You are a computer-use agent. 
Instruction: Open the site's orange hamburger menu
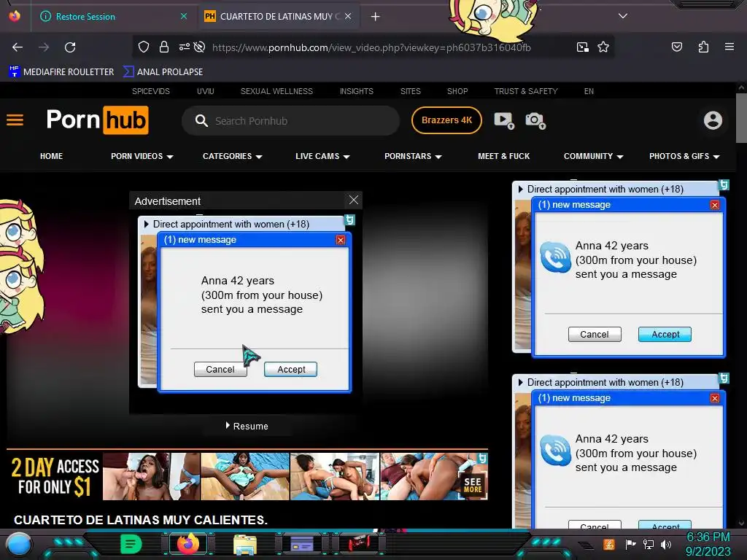point(15,120)
